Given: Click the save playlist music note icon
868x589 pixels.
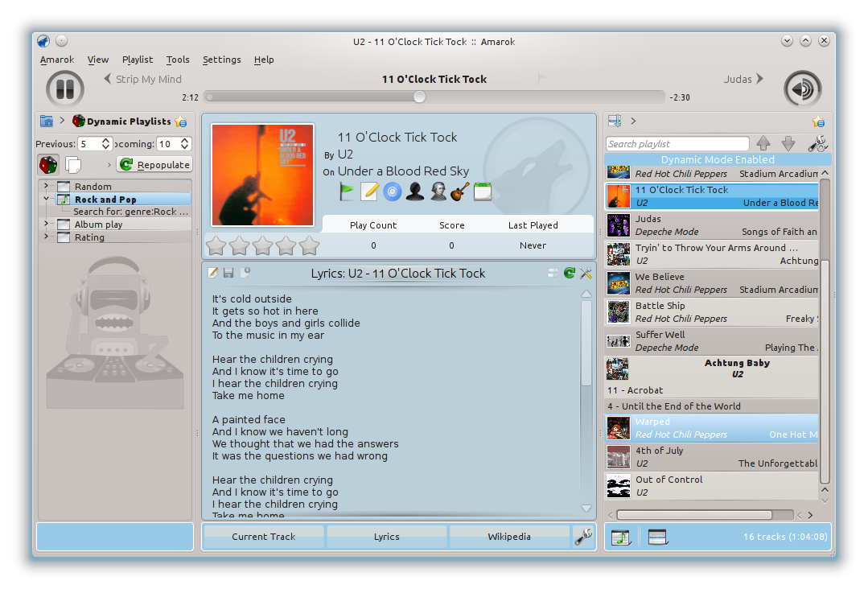Looking at the screenshot, I should coord(621,537).
